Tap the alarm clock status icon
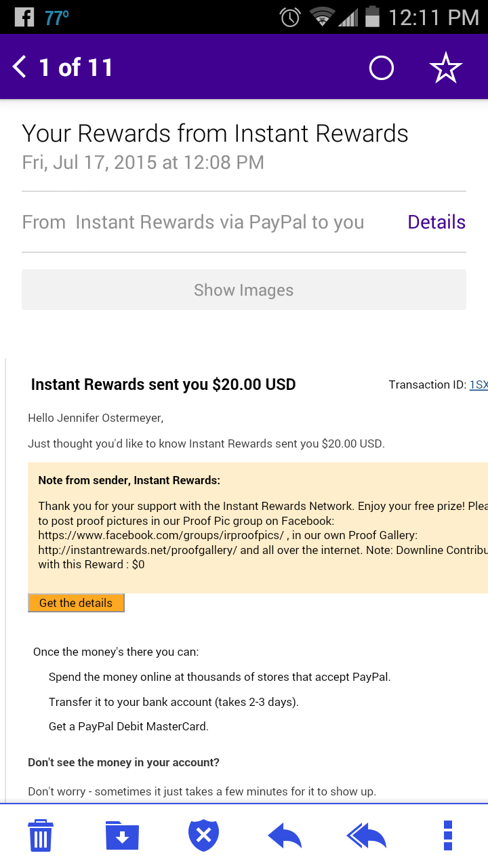 (290, 17)
